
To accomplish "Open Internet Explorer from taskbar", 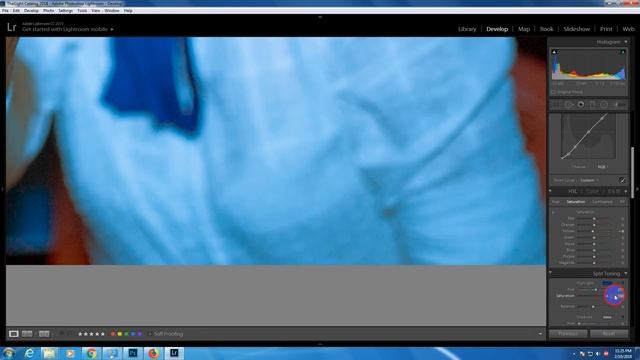I will 29,353.
